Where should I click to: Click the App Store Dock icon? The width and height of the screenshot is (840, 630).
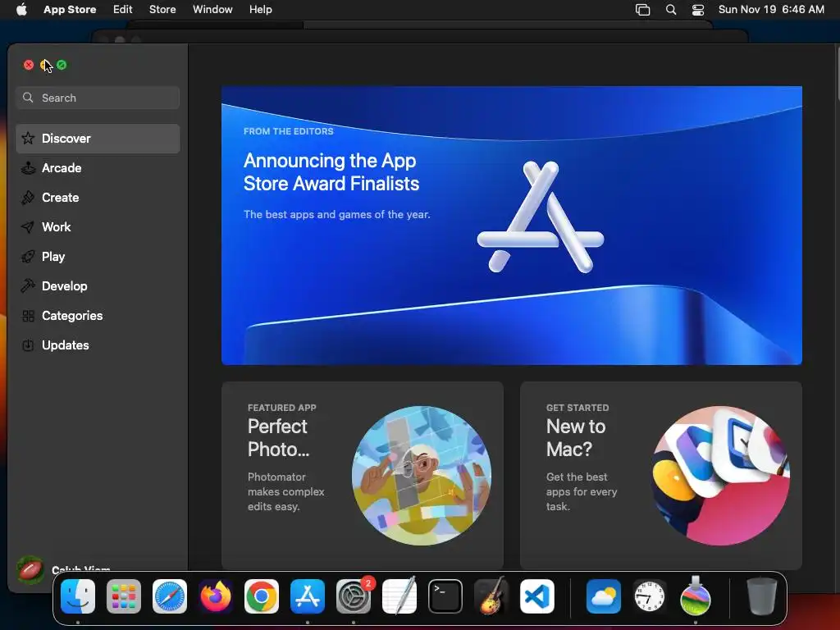coord(308,596)
